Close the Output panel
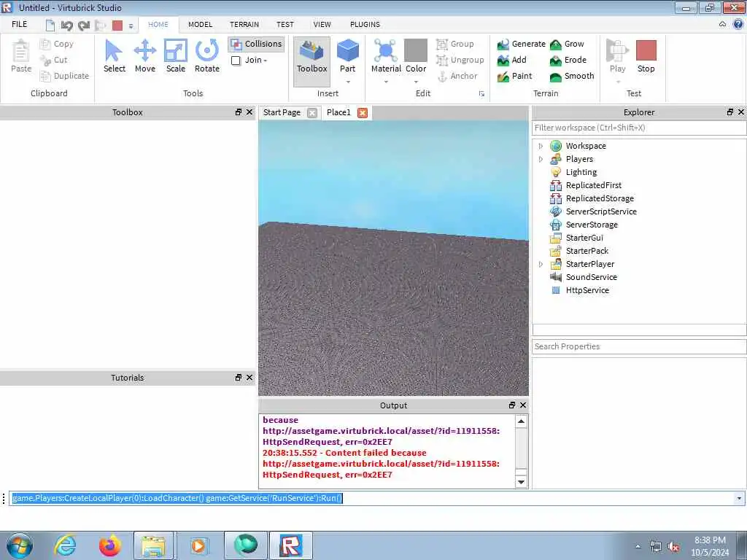The width and height of the screenshot is (747, 560). 523,405
